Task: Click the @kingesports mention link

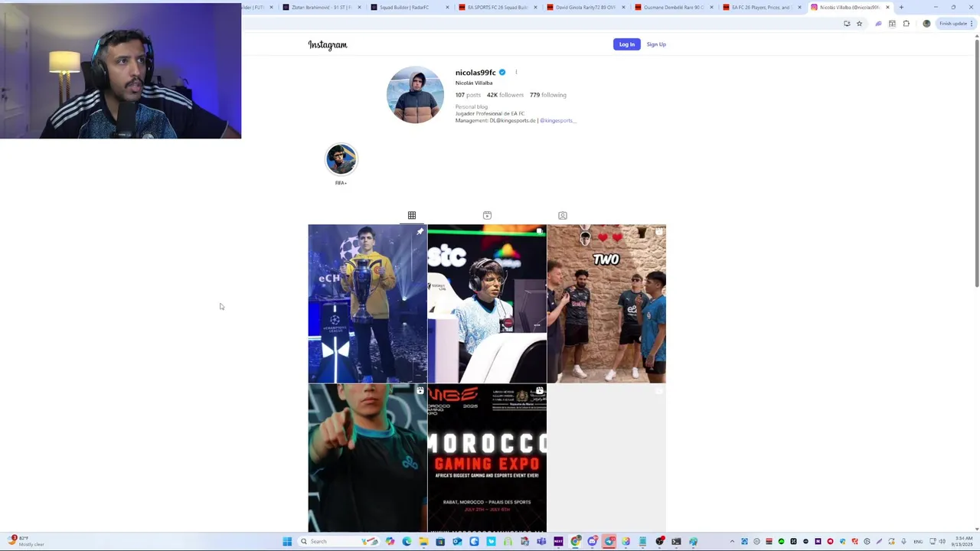Action: 557,120
